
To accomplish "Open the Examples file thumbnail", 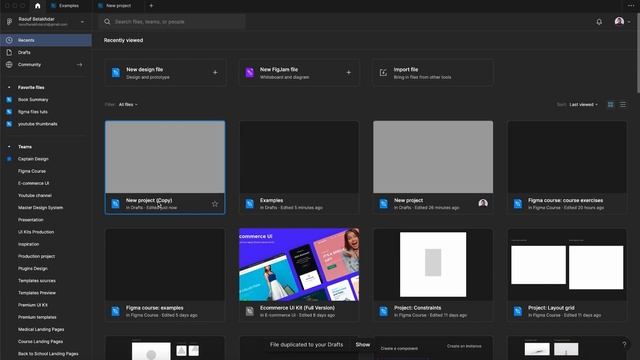I will [x=299, y=157].
